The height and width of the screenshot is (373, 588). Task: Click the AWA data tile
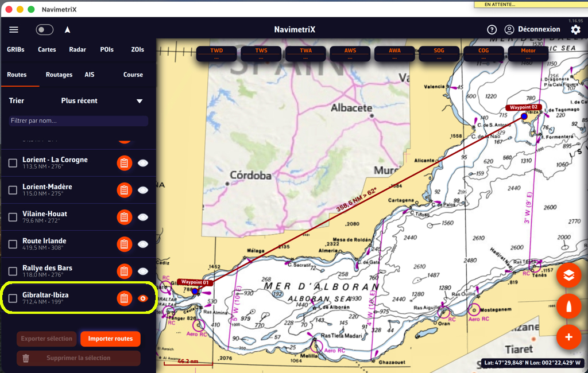coord(394,53)
